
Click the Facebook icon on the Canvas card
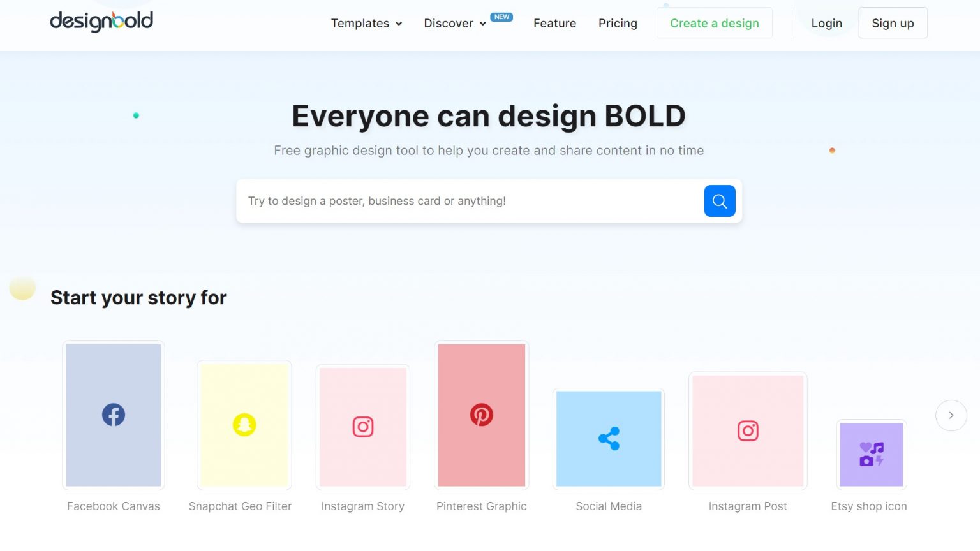coord(114,415)
